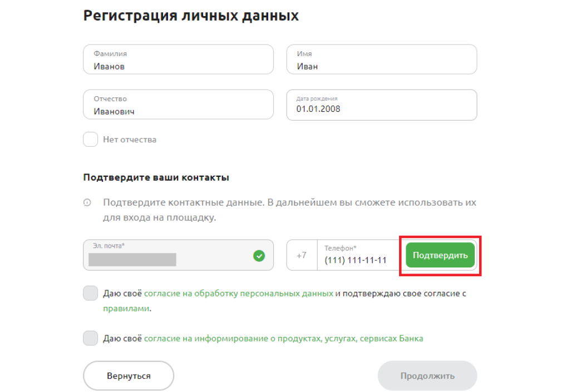The image size is (561, 392).
Task: Follow the "правилами" link
Action: pyautogui.click(x=126, y=308)
